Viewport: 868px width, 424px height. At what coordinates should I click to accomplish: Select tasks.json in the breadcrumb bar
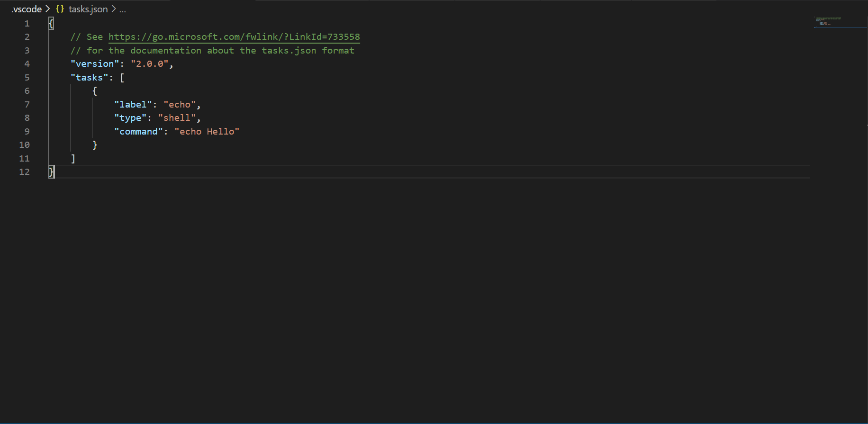(88, 9)
